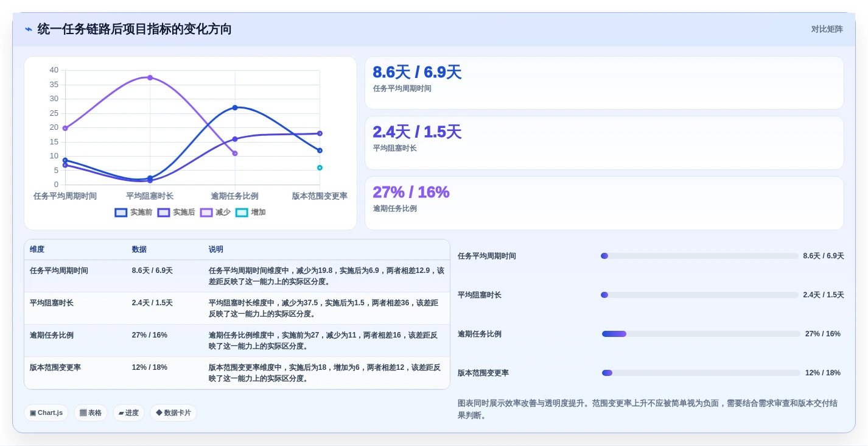Click the 实施前 blue legend swatch
The width and height of the screenshot is (868, 446).
[x=121, y=213]
